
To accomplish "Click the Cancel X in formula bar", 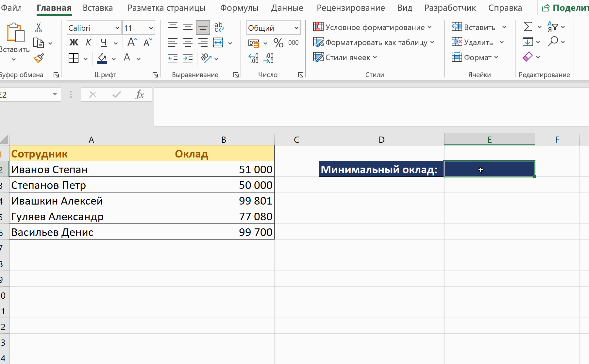I will [93, 95].
